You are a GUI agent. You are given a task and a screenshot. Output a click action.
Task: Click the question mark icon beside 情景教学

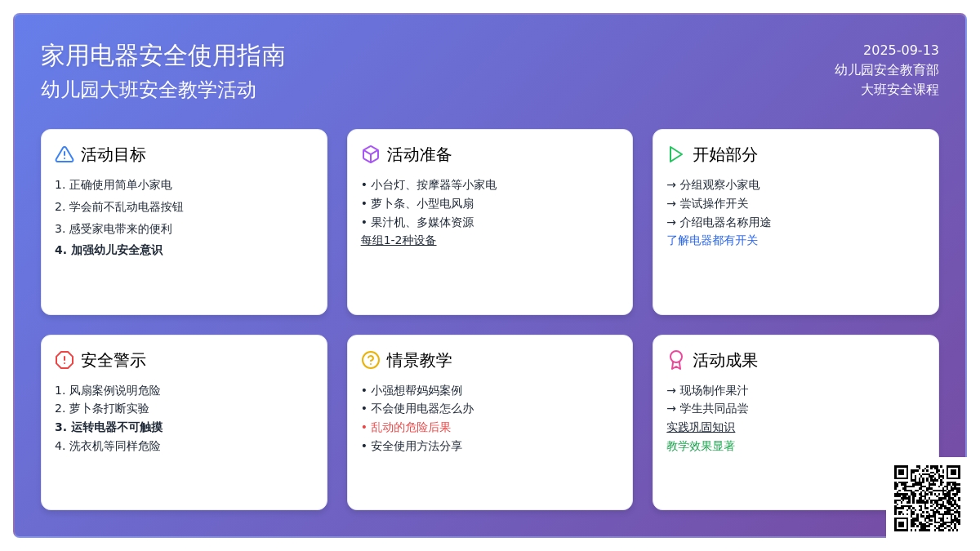point(371,360)
